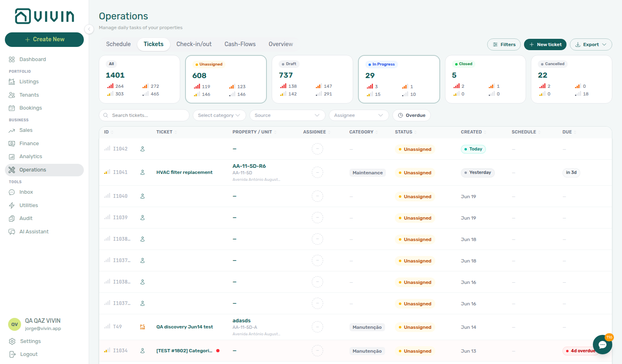The image size is (622, 364).
Task: Click the Unassigned status of ticket T49
Action: click(x=415, y=327)
